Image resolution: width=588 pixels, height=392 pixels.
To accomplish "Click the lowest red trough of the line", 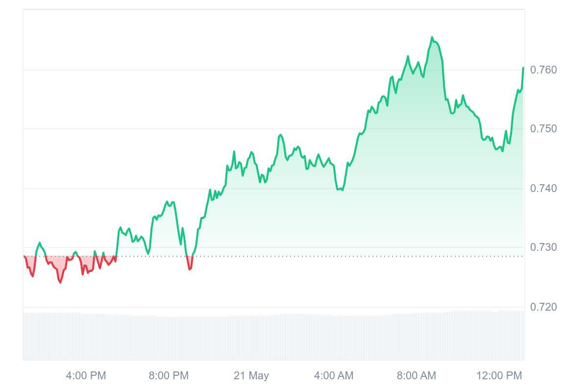I will (x=60, y=282).
